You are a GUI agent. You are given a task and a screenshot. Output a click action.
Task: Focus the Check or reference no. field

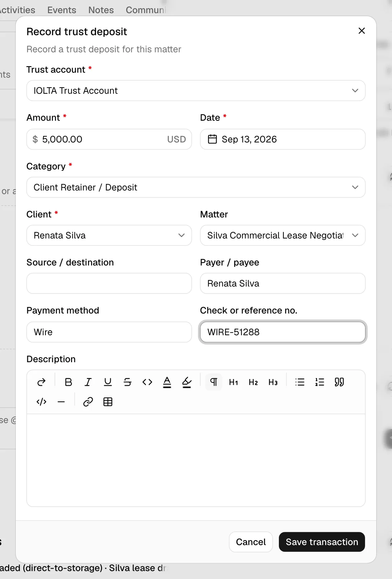click(283, 332)
